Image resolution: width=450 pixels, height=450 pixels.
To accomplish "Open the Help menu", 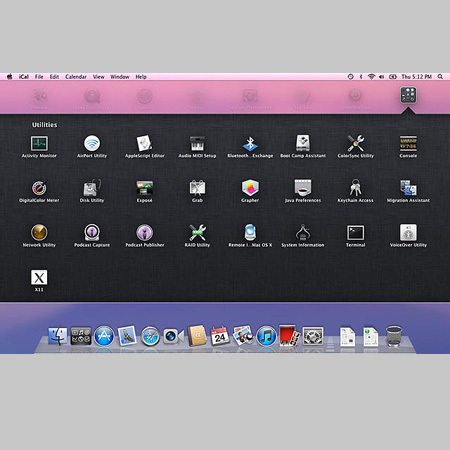I will [x=141, y=77].
